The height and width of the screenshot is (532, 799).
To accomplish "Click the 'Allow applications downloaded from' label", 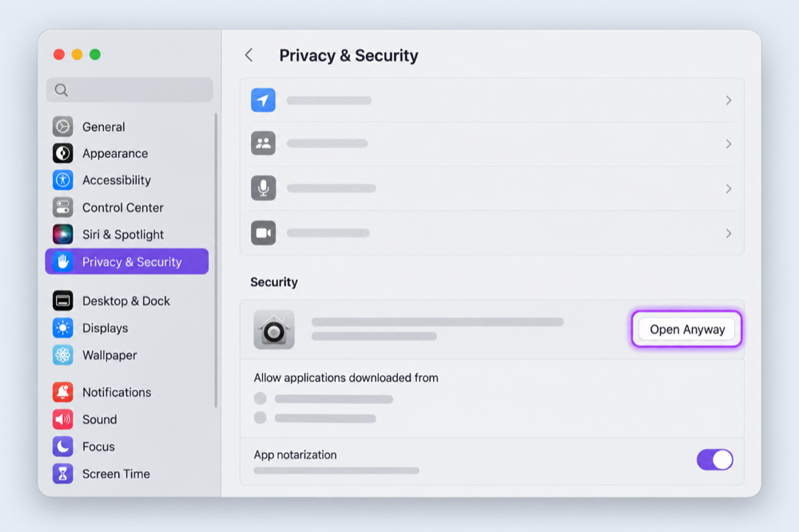I will (346, 378).
